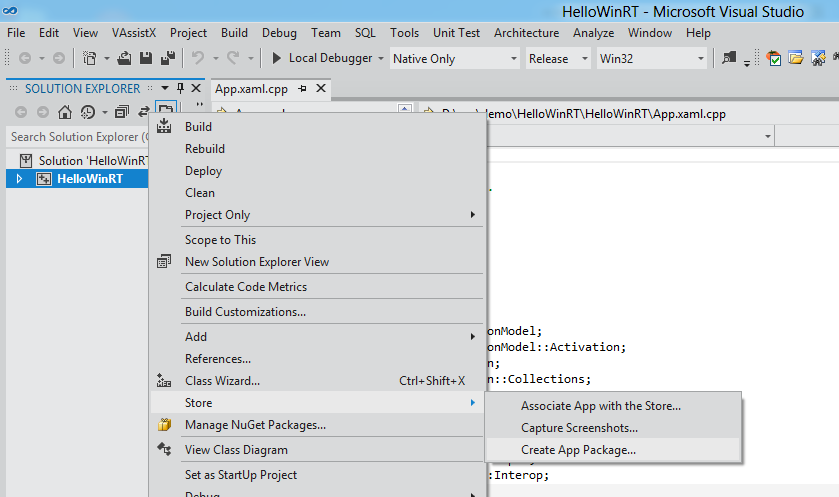Viewport: 839px width, 497px height.
Task: Select Capture Screenshots in Store submenu
Action: coord(613,428)
